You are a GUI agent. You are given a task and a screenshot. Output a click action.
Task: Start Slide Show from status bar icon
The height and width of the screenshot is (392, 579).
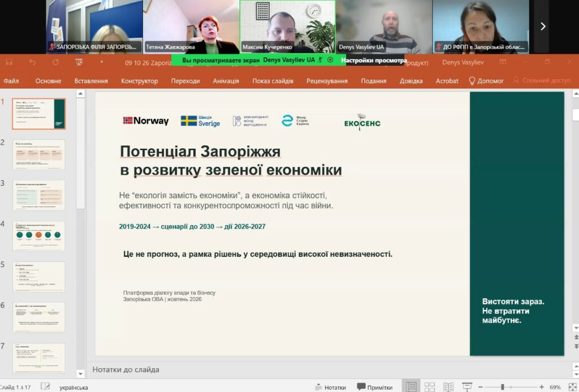coord(466,387)
